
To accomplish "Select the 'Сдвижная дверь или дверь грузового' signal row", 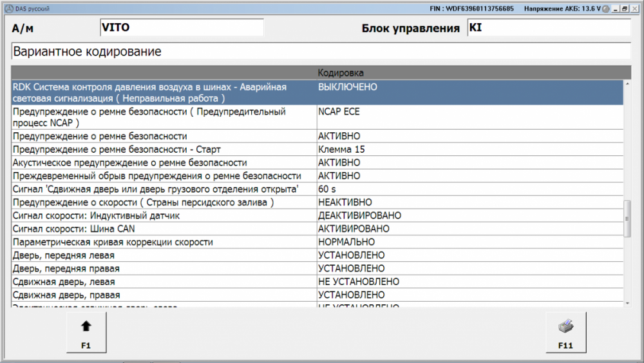I will (x=317, y=189).
